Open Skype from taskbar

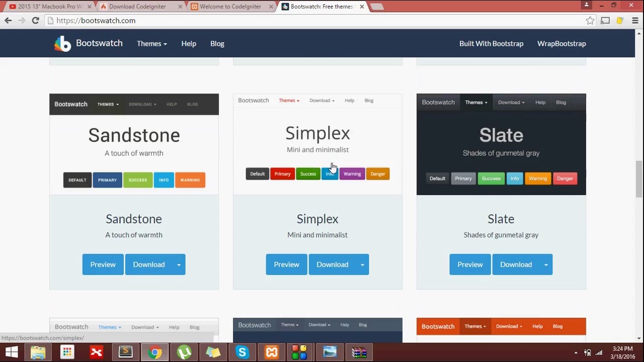coord(243,352)
